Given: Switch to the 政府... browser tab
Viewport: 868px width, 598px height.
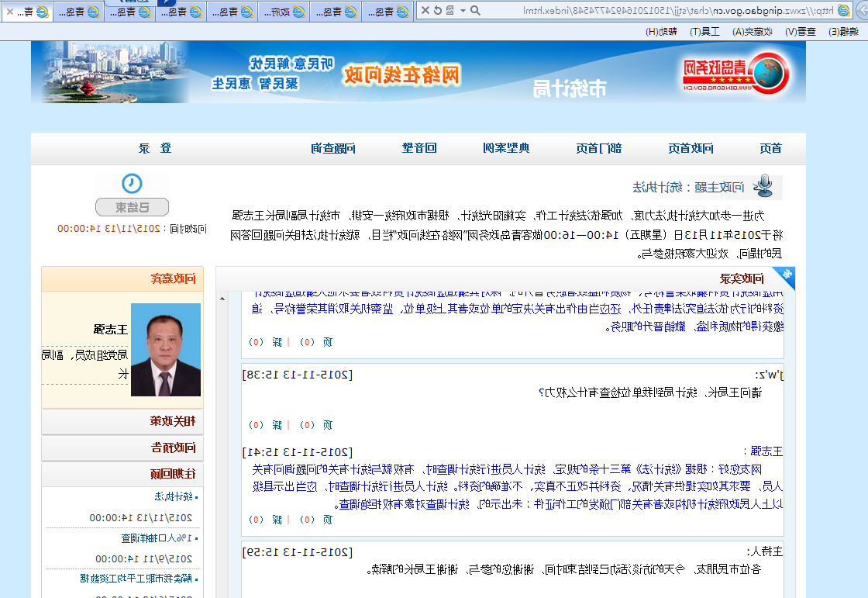Looking at the screenshot, I should (x=284, y=12).
